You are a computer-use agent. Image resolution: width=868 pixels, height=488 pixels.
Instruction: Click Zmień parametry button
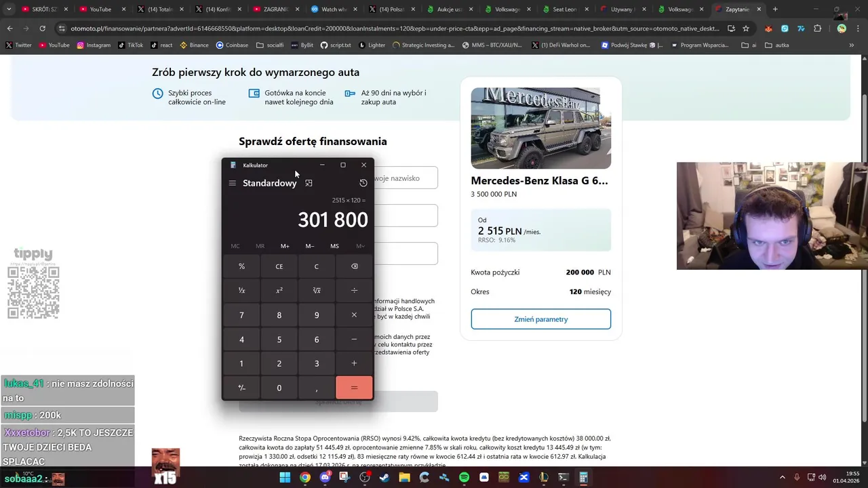(541, 319)
